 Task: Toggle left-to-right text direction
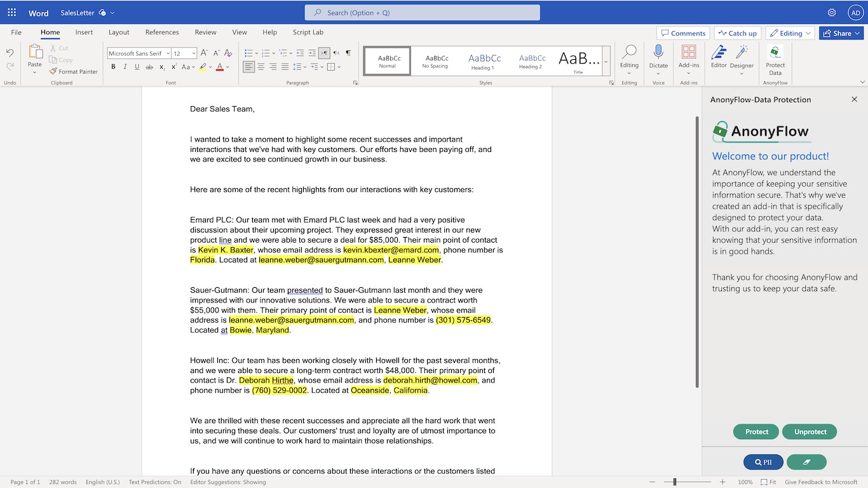pos(324,53)
